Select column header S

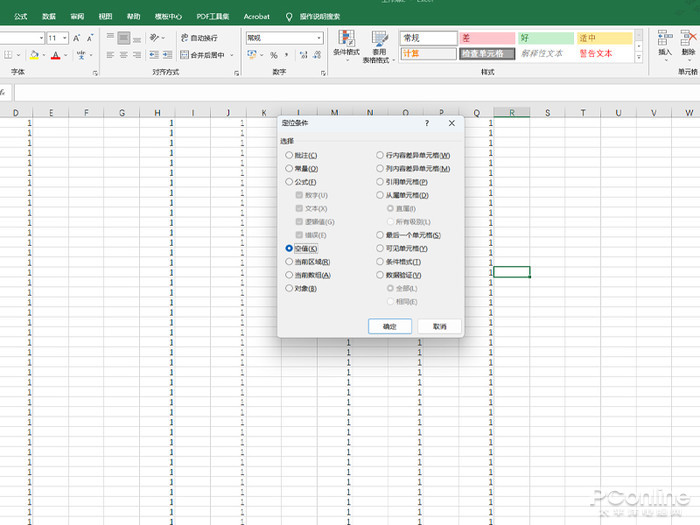(547, 112)
